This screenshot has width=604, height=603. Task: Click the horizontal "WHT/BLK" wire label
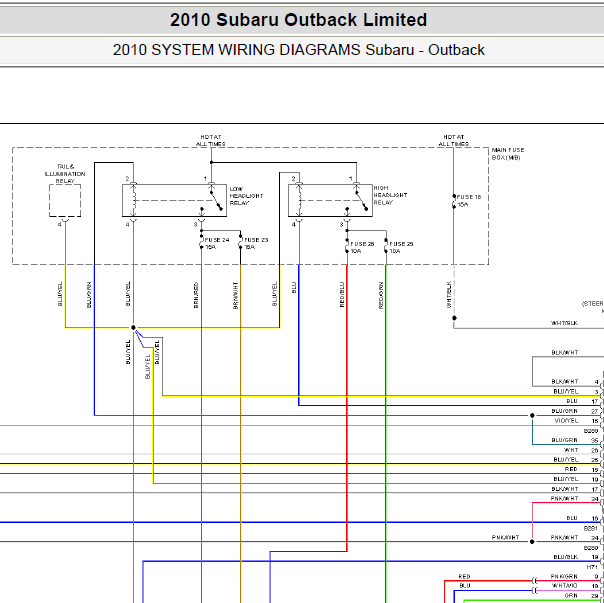564,323
